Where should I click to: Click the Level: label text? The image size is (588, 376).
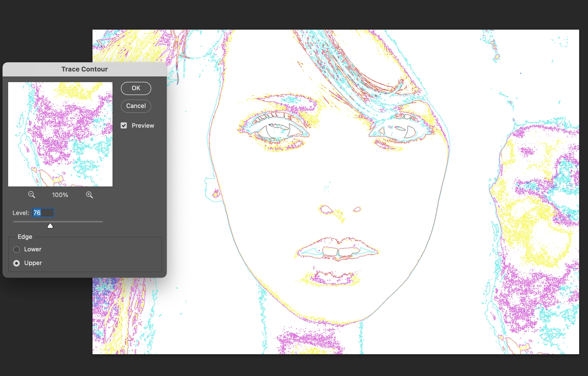pyautogui.click(x=21, y=213)
